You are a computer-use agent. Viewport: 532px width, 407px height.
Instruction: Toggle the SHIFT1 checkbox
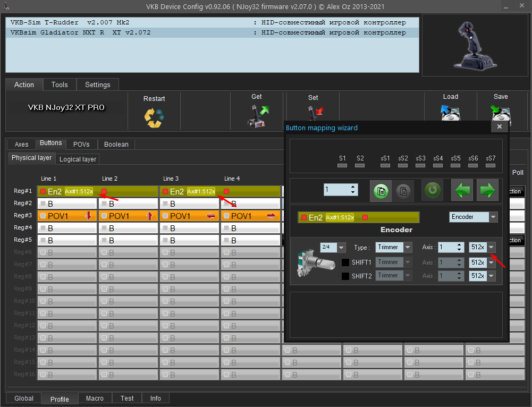tap(345, 262)
